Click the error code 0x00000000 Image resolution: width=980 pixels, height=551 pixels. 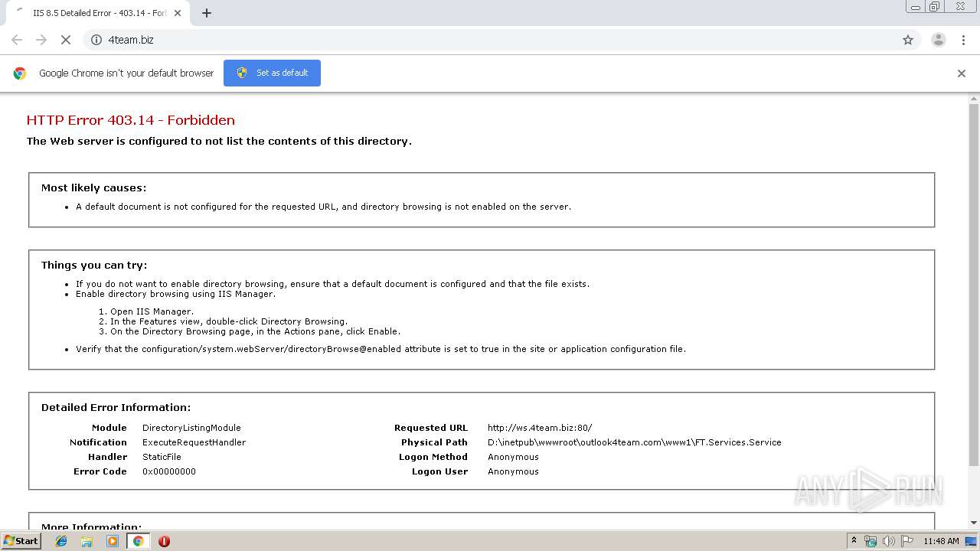(169, 471)
